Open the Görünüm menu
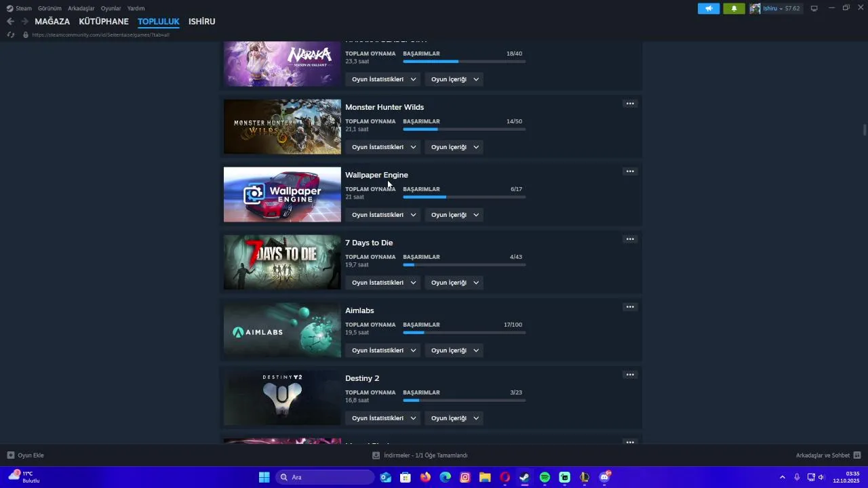868x488 pixels. pos(50,8)
